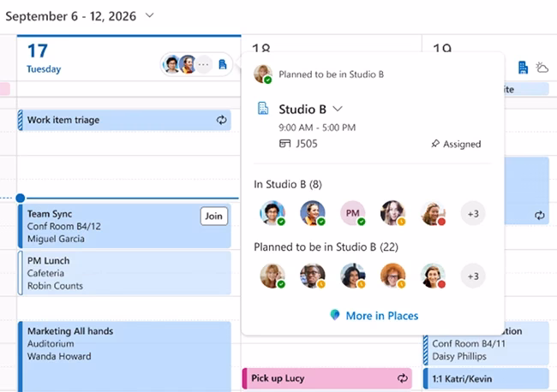Click the recurring icon on Pick up Lucy
This screenshot has width=557, height=392.
(x=402, y=378)
